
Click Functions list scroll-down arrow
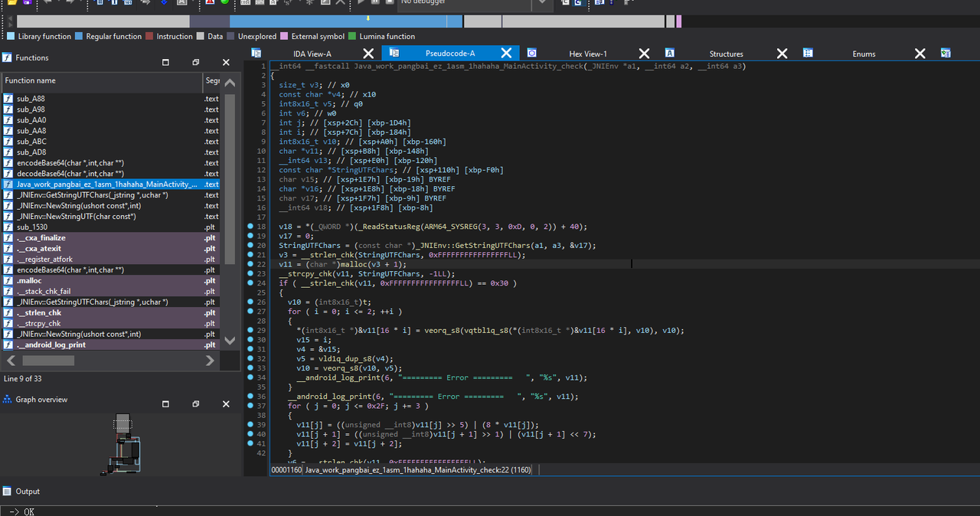(230, 341)
